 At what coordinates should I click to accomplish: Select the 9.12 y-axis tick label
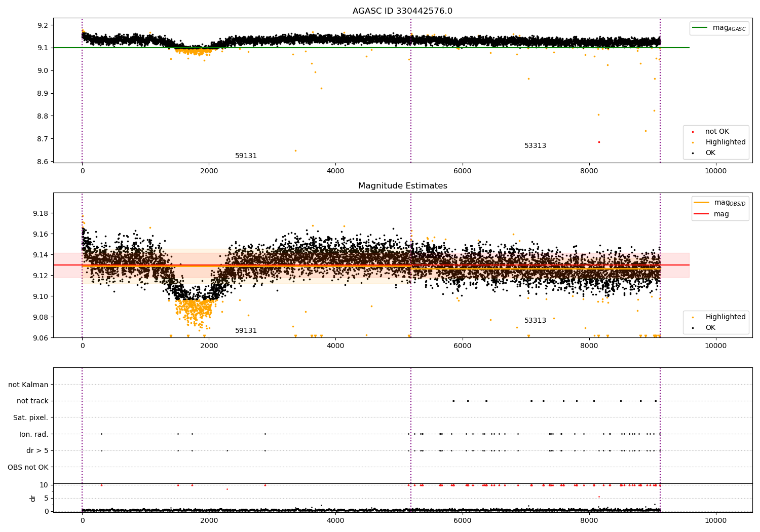[x=41, y=276]
